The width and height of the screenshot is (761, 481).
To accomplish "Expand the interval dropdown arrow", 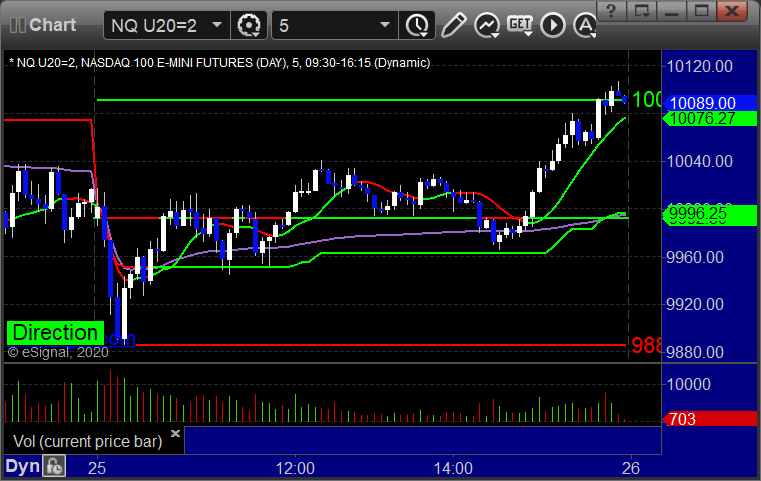I will click(x=385, y=25).
